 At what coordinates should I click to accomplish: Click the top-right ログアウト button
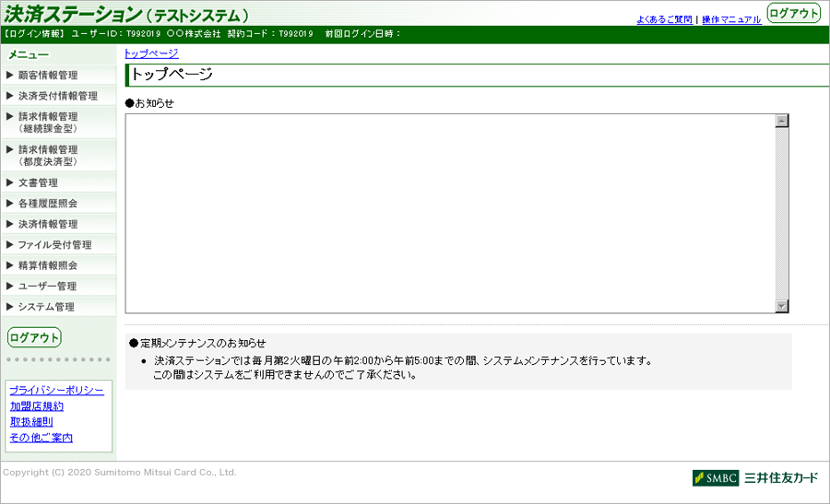tap(793, 13)
